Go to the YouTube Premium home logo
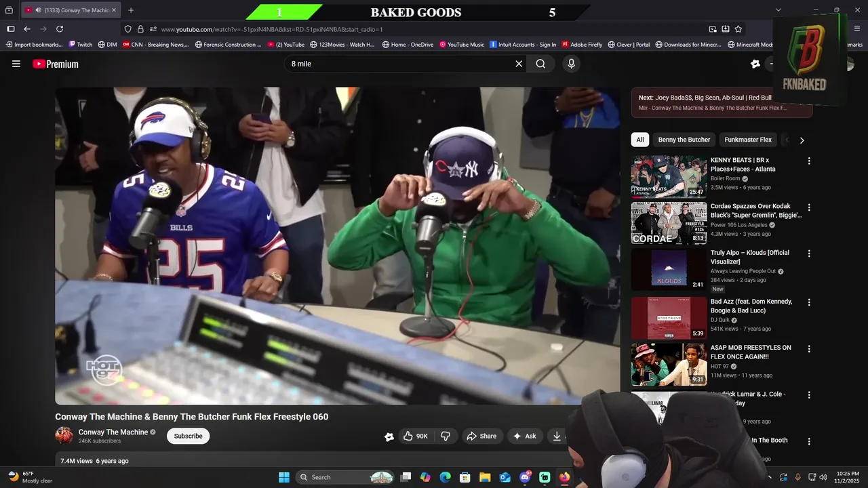This screenshot has width=868, height=488. pyautogui.click(x=56, y=64)
